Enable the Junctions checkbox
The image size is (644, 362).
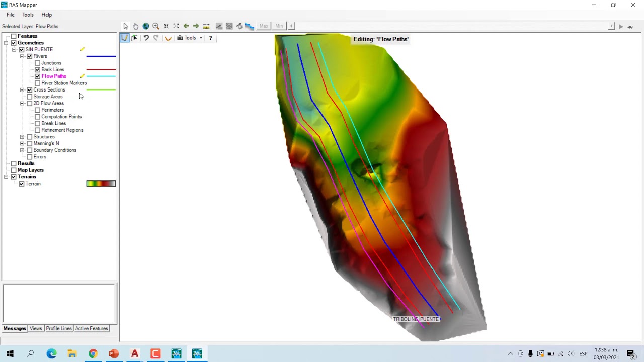[38, 63]
